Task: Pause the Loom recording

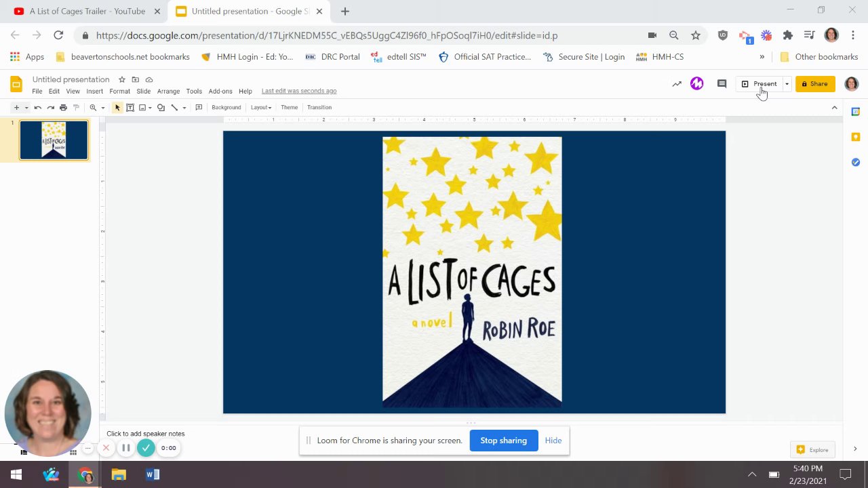Action: pyautogui.click(x=126, y=448)
